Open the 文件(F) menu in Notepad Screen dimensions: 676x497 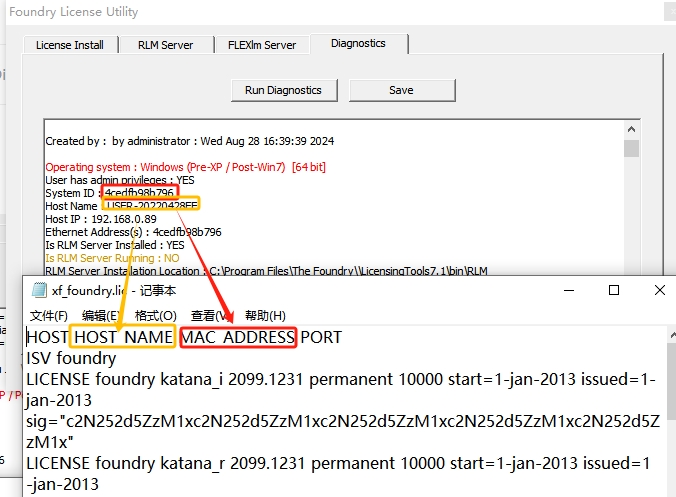(x=49, y=316)
